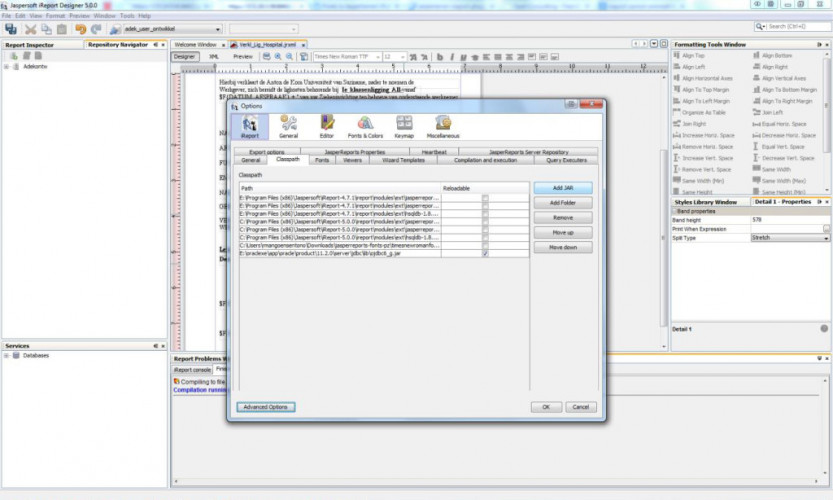Screen dimensions: 833x500
Task: Switch to the Fonts tab in Options
Action: point(322,160)
